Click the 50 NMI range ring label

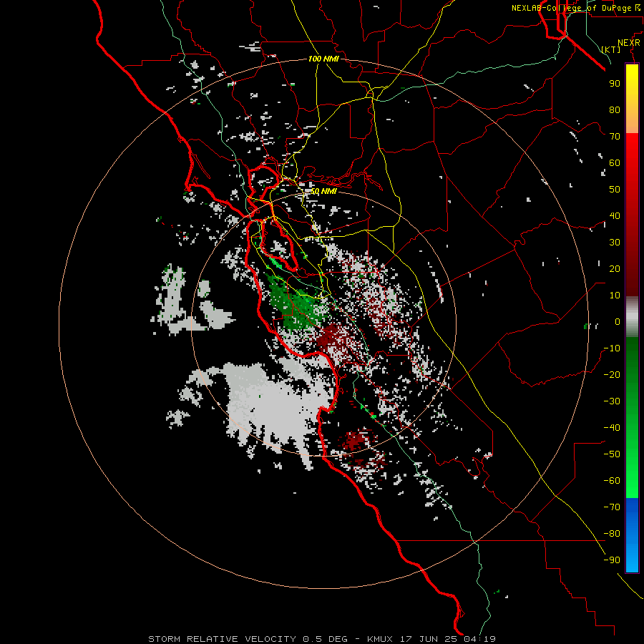(323, 191)
